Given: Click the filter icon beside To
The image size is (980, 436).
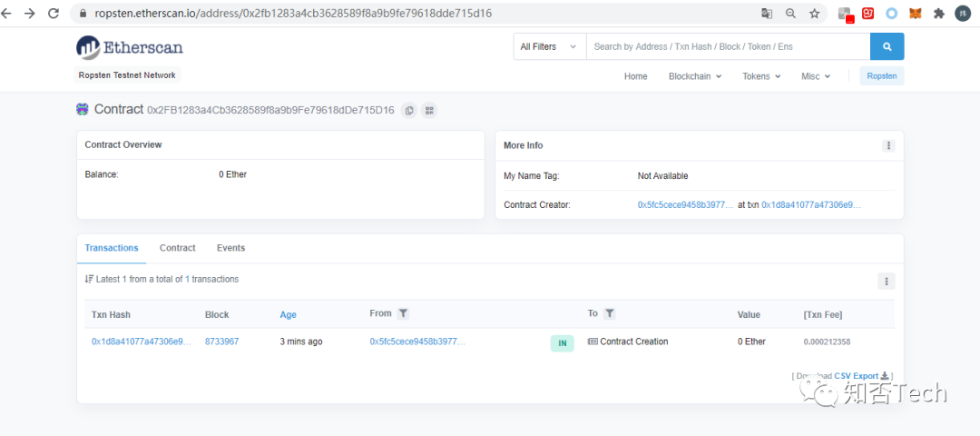Looking at the screenshot, I should point(610,313).
